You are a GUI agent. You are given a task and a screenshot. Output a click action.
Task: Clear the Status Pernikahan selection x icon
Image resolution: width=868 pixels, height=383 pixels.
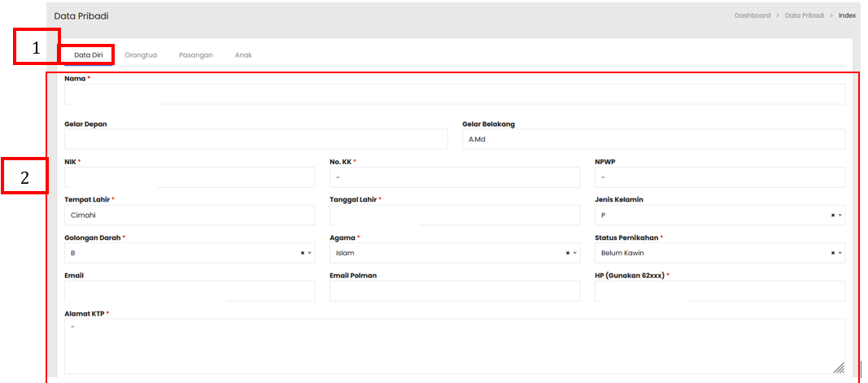point(832,253)
